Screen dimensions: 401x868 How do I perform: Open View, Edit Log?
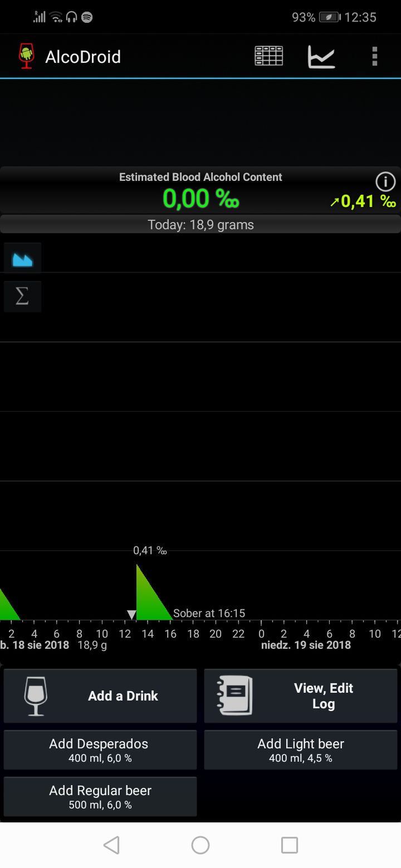[301, 696]
